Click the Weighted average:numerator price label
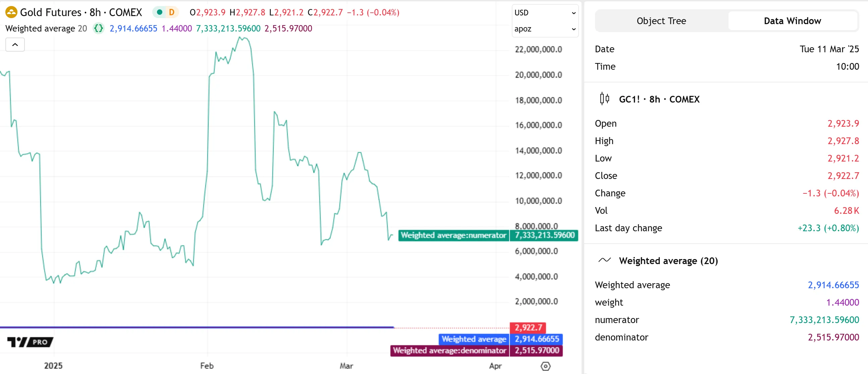The height and width of the screenshot is (374, 868). tap(453, 235)
